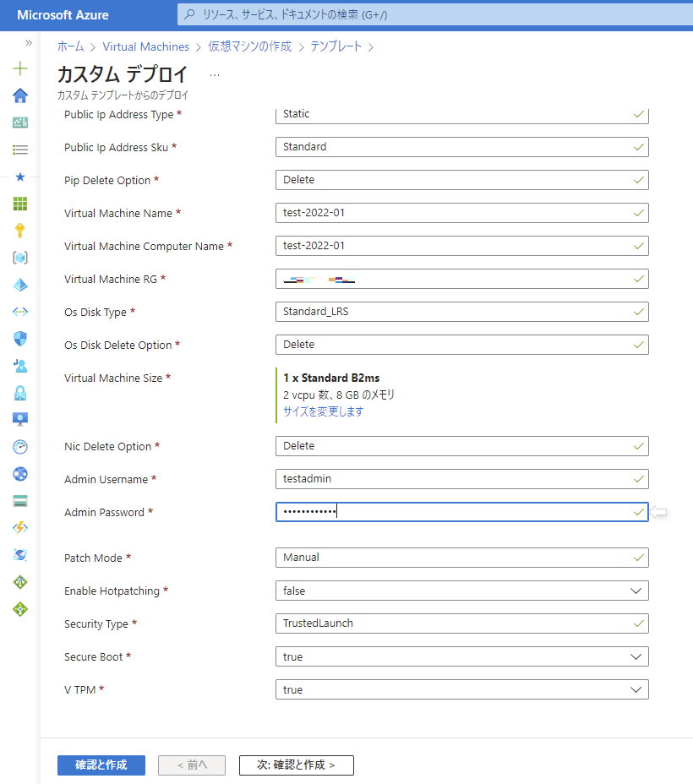Open the upper green diamond icon

coord(20,582)
